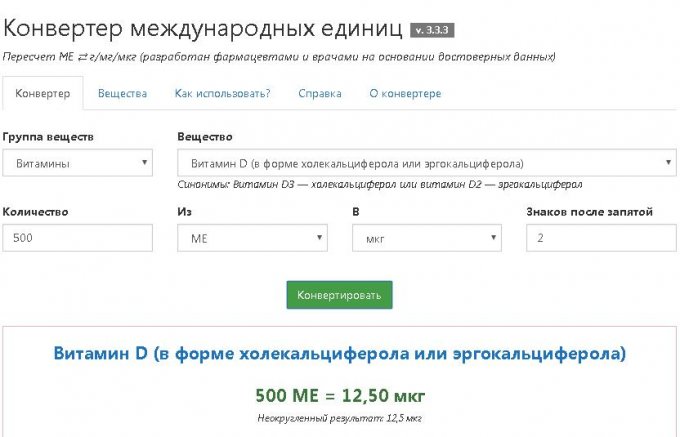Open the Конвертер tab
This screenshot has width=680, height=437.
pos(41,93)
